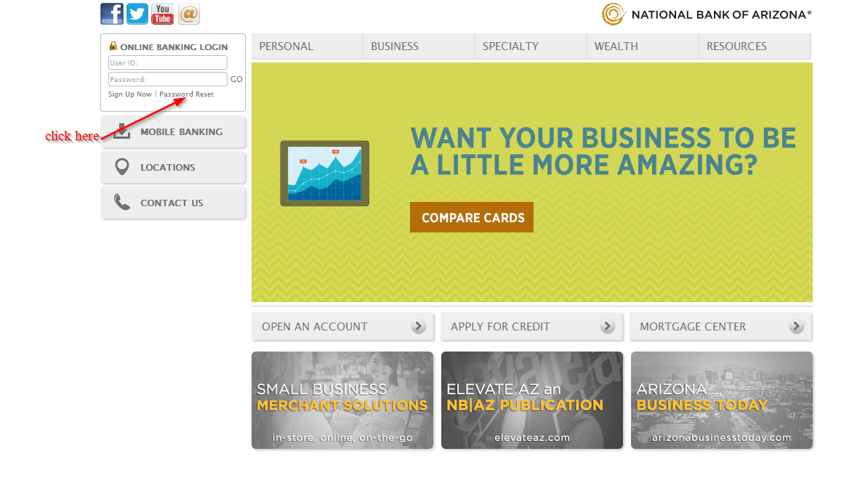
Task: Open the Business menu tab
Action: (x=395, y=46)
